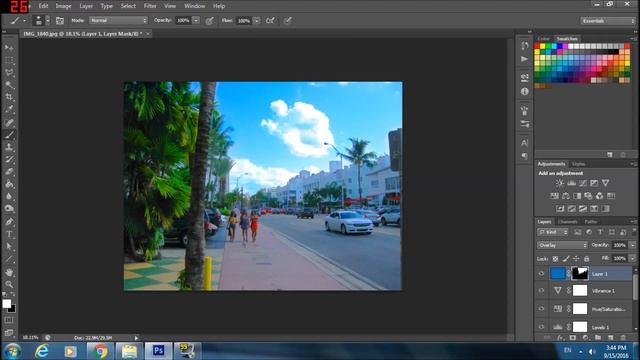Screen dimensions: 640x360
Task: Add an Invert adjustment
Action: pos(560,209)
